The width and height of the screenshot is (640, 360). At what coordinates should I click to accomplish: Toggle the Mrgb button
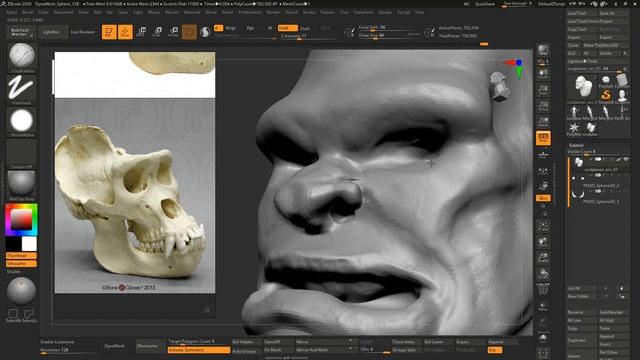click(231, 28)
